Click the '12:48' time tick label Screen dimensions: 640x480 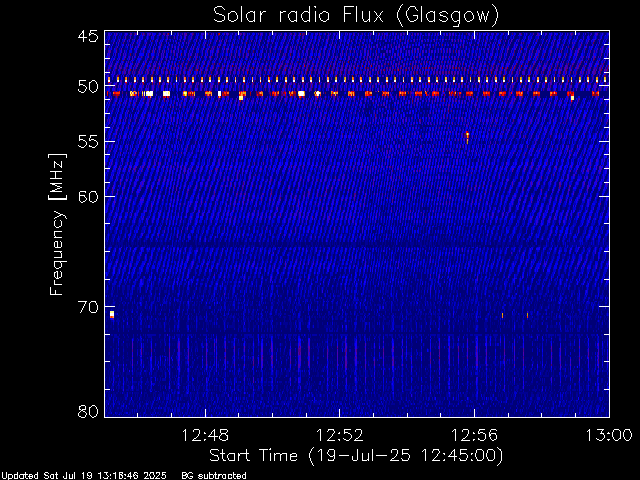coord(205,436)
